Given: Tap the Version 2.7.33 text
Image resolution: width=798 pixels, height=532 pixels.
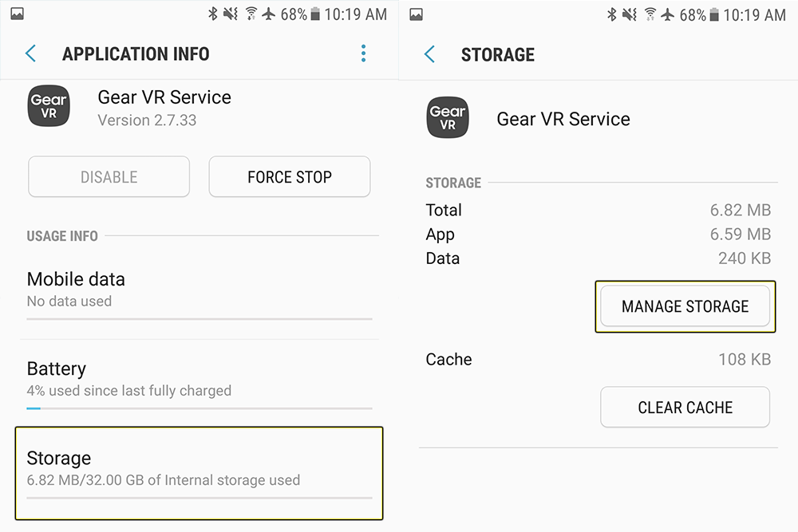Looking at the screenshot, I should pyautogui.click(x=147, y=120).
